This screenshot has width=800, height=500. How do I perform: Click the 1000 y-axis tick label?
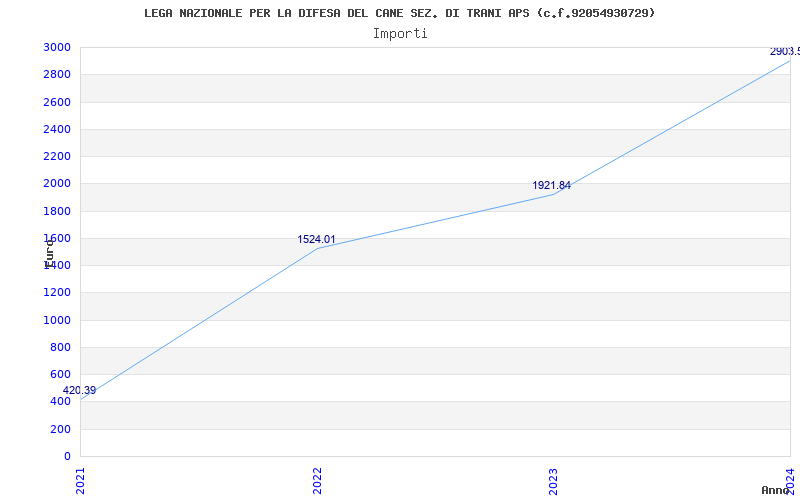pos(57,320)
